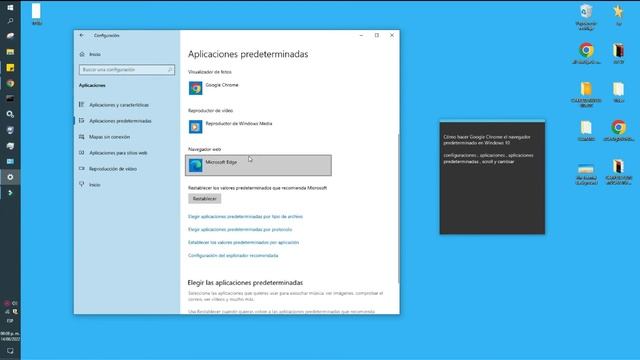
Task: Open the Recycle Bin on the desktop
Action: pos(586,16)
